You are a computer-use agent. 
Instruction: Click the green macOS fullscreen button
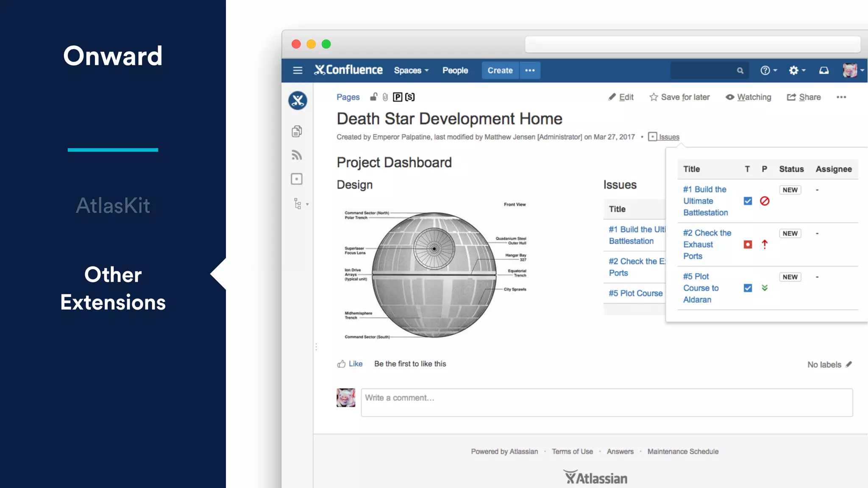326,44
